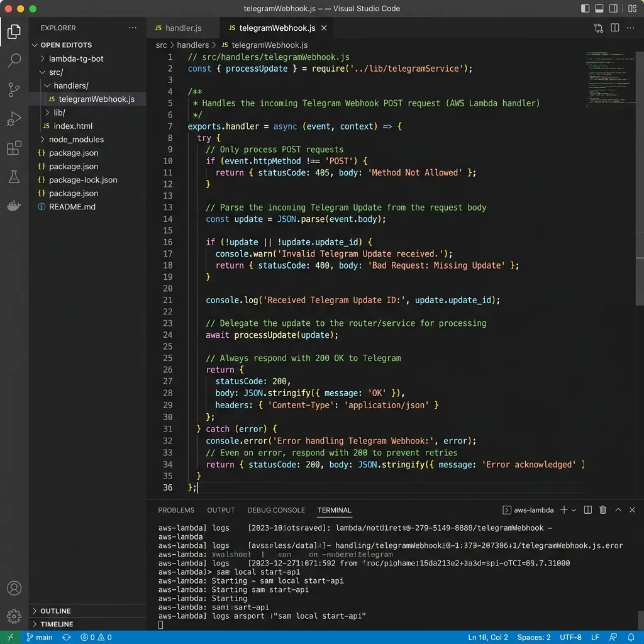This screenshot has width=644, height=644.
Task: Click the editor vertical scrollbar
Action: [x=640, y=179]
